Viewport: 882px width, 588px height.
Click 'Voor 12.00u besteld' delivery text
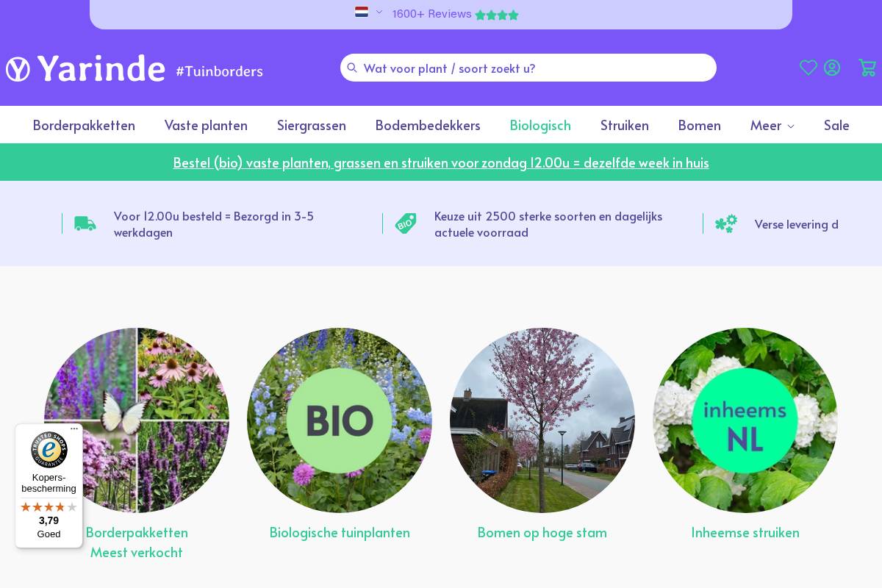pyautogui.click(x=214, y=224)
